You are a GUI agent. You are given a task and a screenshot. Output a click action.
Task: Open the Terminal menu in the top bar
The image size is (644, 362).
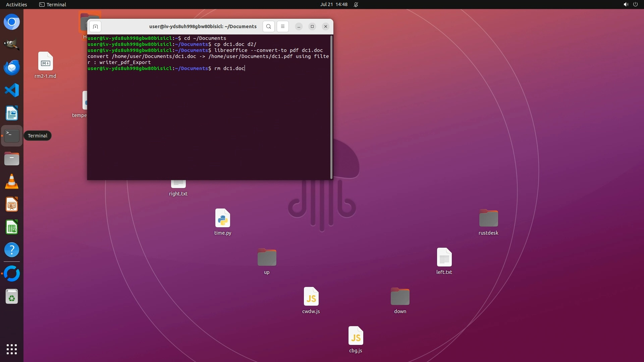click(x=53, y=4)
